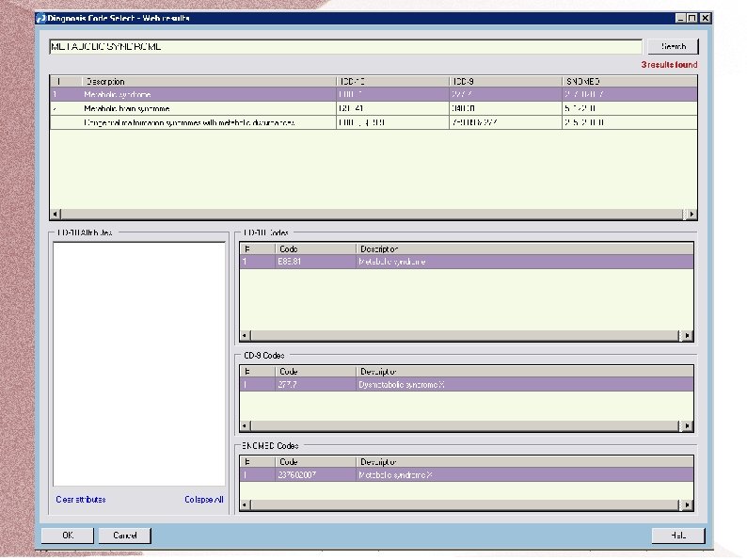Click the ICD-9 column header in the results table

click(x=505, y=82)
